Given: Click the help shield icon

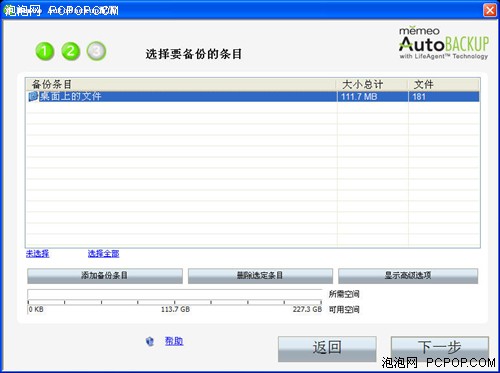Looking at the screenshot, I should 150,341.
